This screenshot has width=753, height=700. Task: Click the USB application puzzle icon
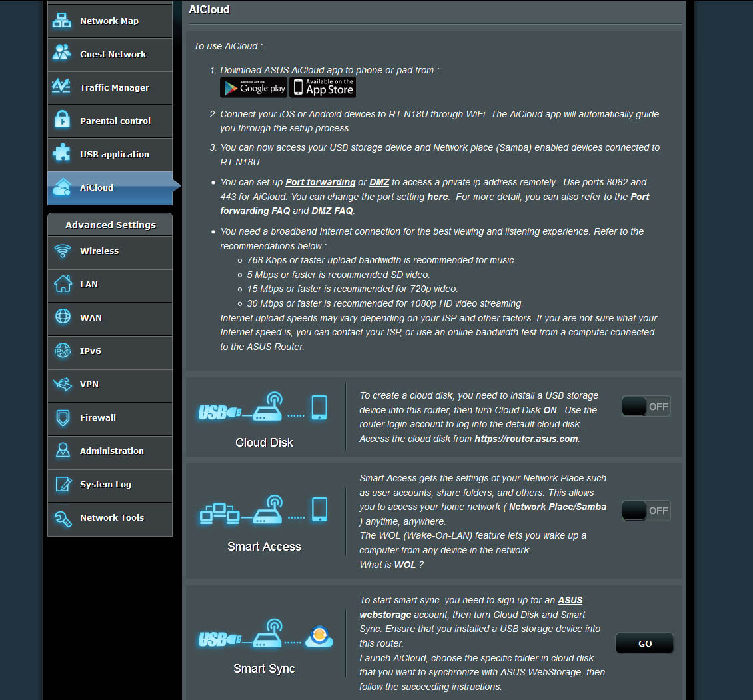[62, 153]
